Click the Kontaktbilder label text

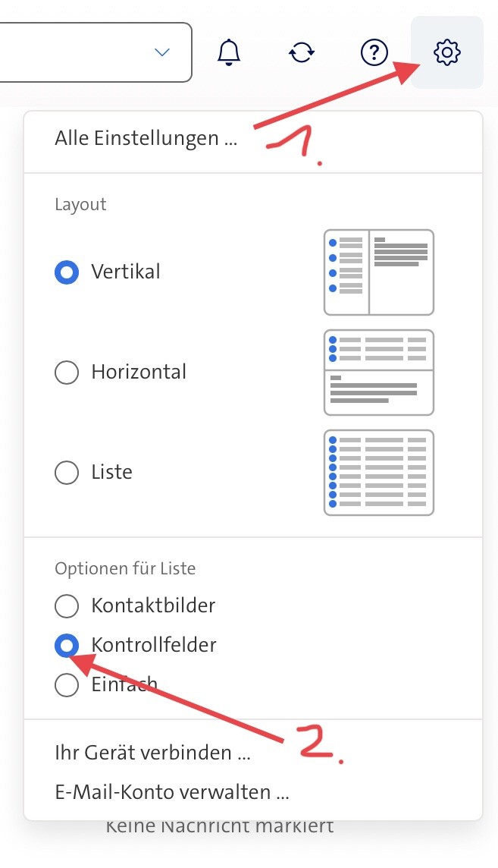coord(153,606)
